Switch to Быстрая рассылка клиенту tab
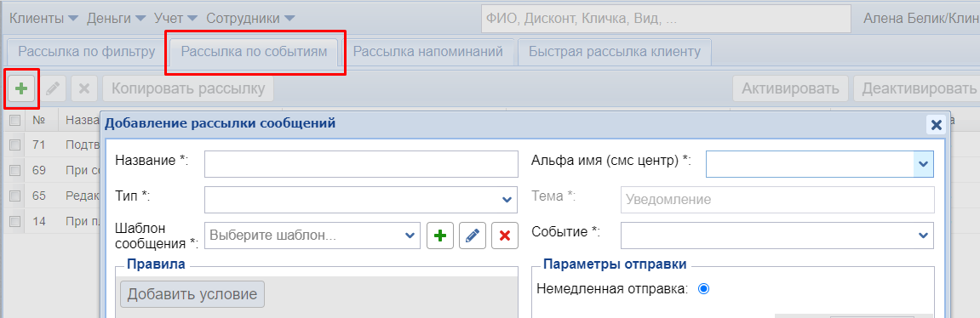 [615, 51]
